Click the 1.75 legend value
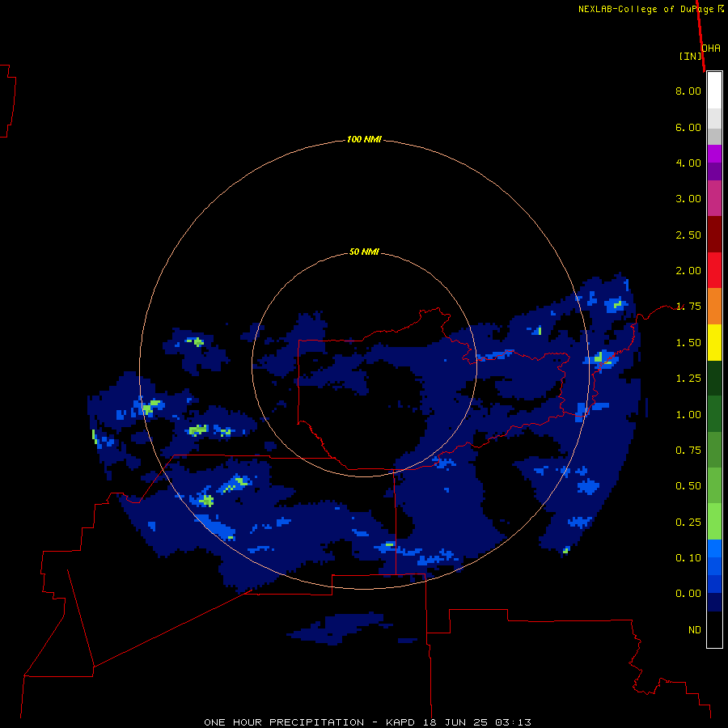This screenshot has height=728, width=728. (688, 307)
